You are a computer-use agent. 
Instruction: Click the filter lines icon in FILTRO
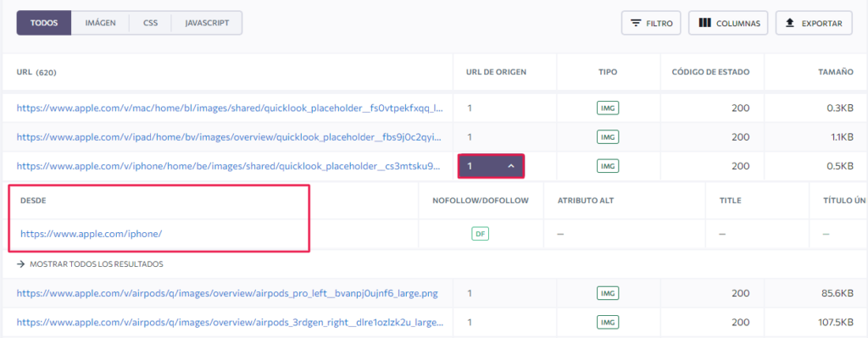tap(637, 23)
